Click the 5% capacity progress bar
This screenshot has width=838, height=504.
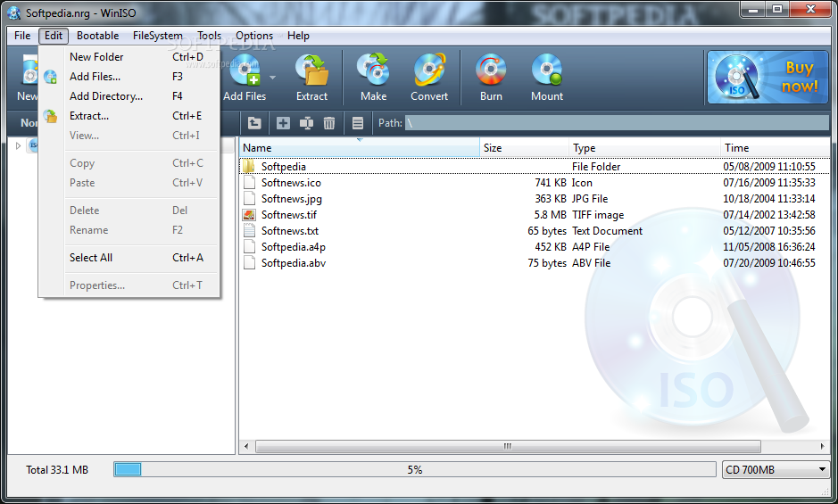tap(415, 470)
